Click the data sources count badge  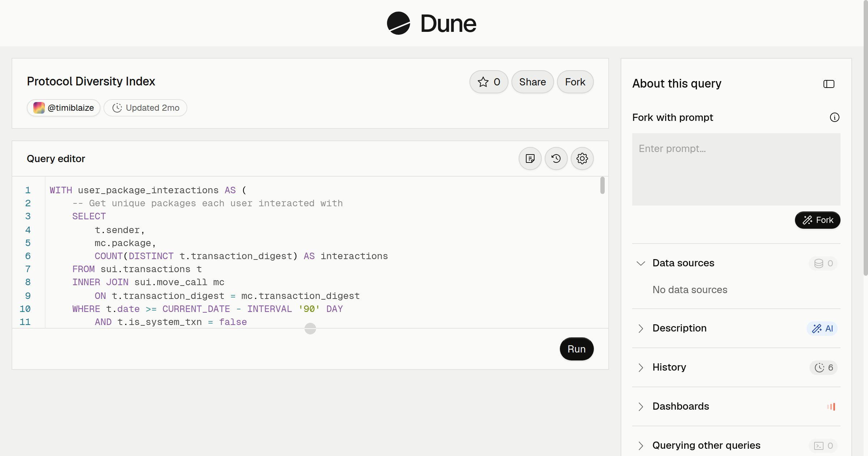(x=823, y=263)
